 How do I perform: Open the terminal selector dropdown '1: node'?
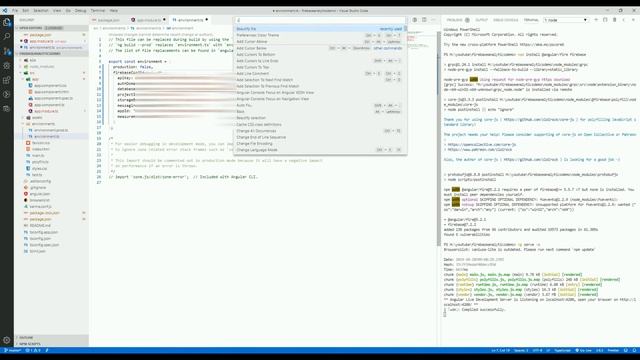(x=566, y=20)
